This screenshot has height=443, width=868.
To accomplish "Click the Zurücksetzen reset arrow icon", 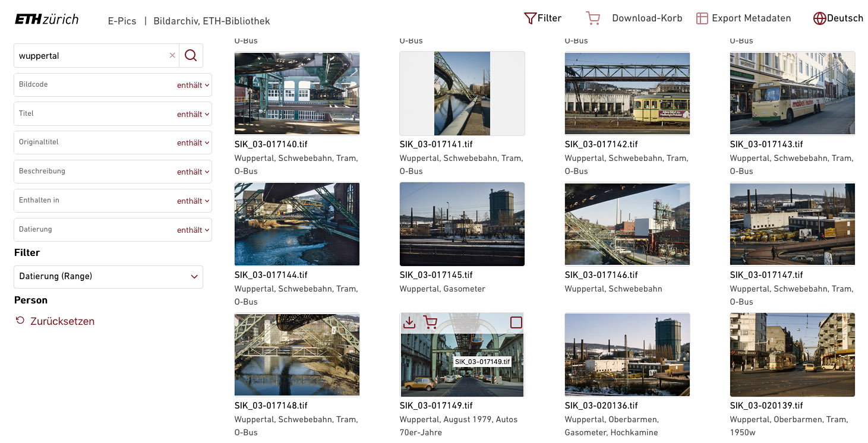I will [x=20, y=321].
